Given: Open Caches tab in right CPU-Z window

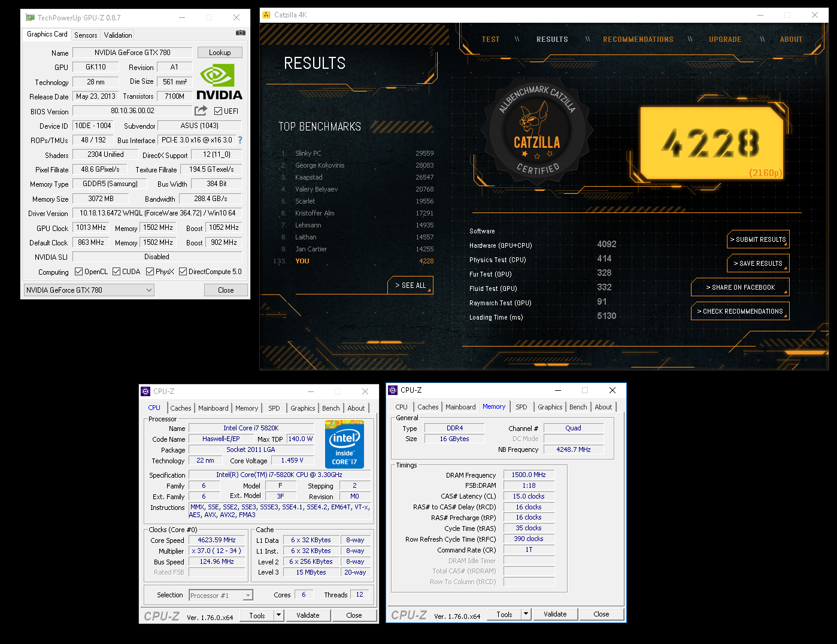Looking at the screenshot, I should [428, 407].
